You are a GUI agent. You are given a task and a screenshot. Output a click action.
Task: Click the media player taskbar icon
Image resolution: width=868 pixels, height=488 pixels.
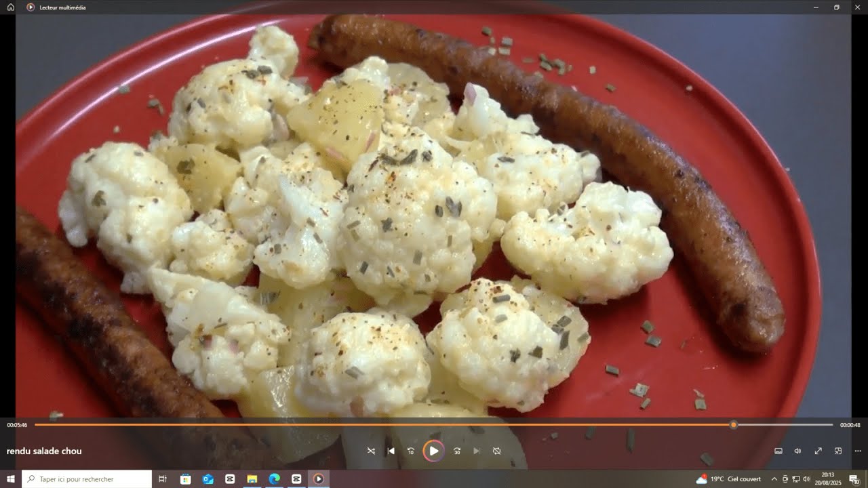pyautogui.click(x=319, y=479)
